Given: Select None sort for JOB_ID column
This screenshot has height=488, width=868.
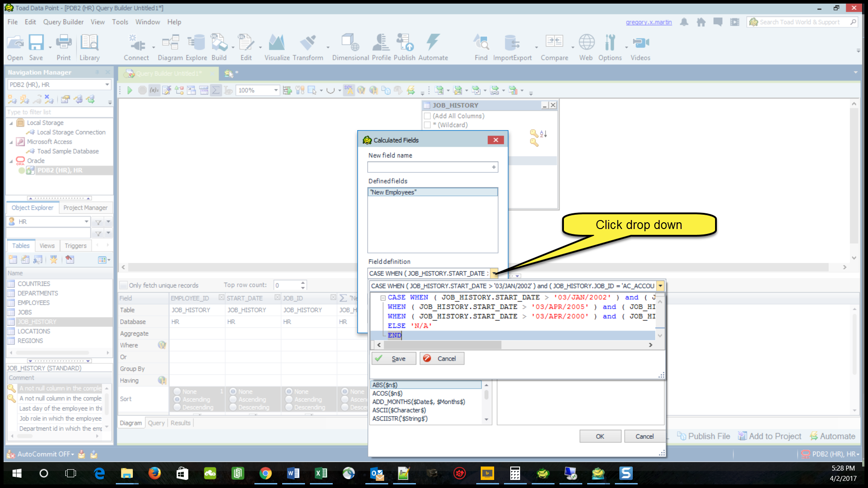Looking at the screenshot, I should point(289,391).
